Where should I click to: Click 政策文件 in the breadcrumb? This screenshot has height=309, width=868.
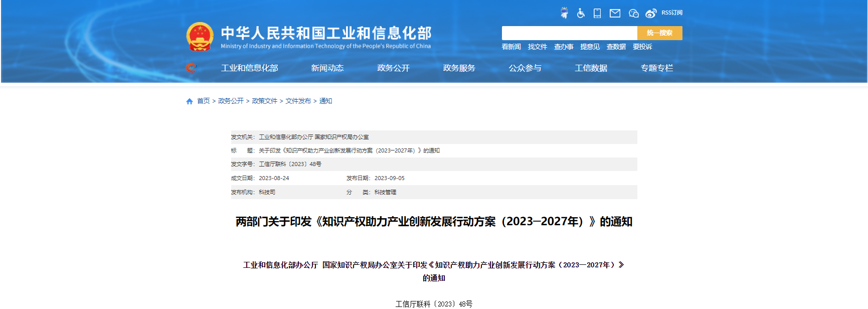click(x=264, y=101)
